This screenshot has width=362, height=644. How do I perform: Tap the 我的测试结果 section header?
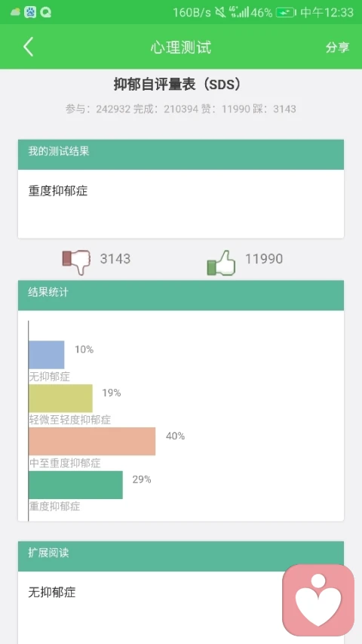180,155
